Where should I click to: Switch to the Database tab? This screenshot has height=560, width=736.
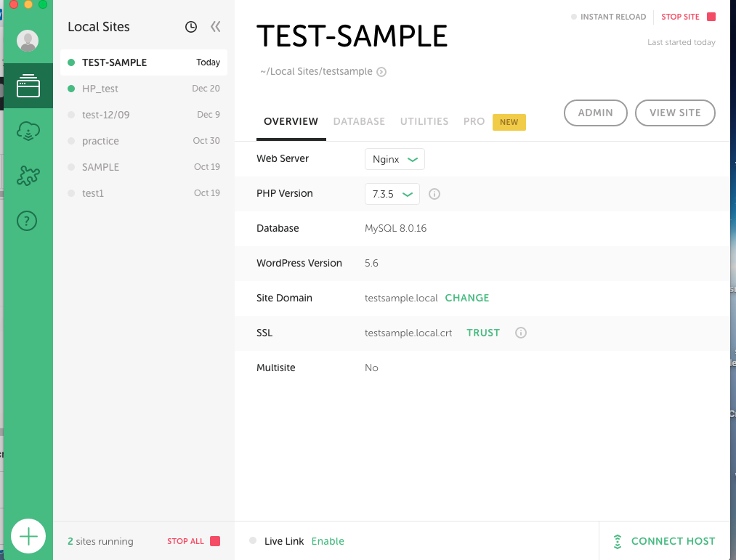click(359, 121)
